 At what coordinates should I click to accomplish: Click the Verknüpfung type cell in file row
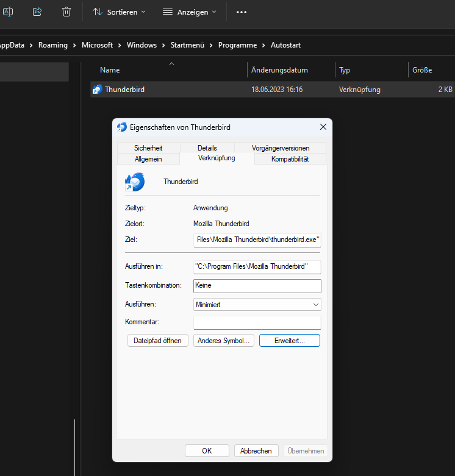click(360, 90)
